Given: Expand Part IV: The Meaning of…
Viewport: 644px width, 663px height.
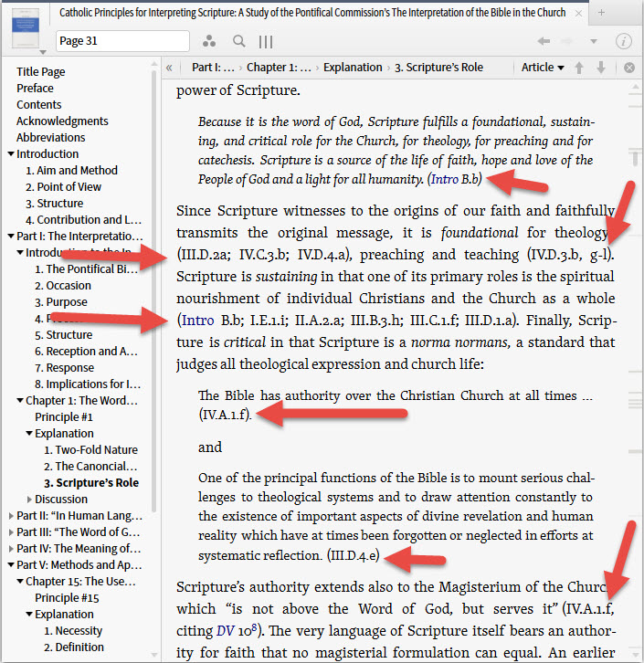Looking at the screenshot, I should (11, 549).
